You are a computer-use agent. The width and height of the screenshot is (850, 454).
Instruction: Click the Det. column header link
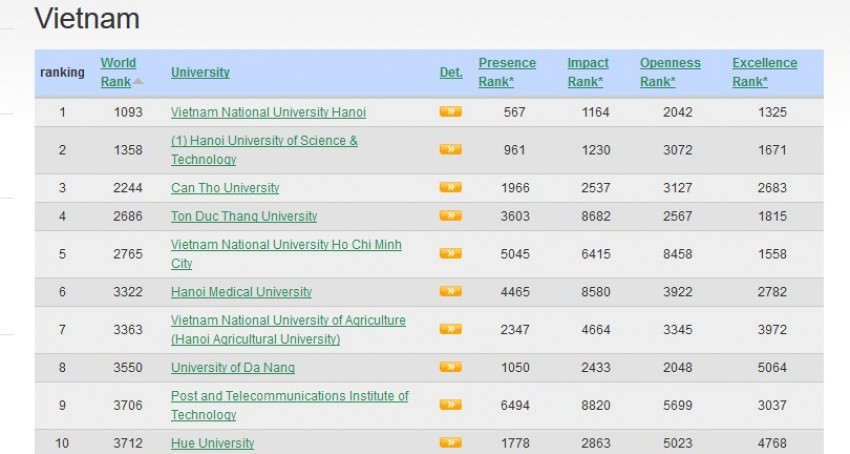[451, 72]
